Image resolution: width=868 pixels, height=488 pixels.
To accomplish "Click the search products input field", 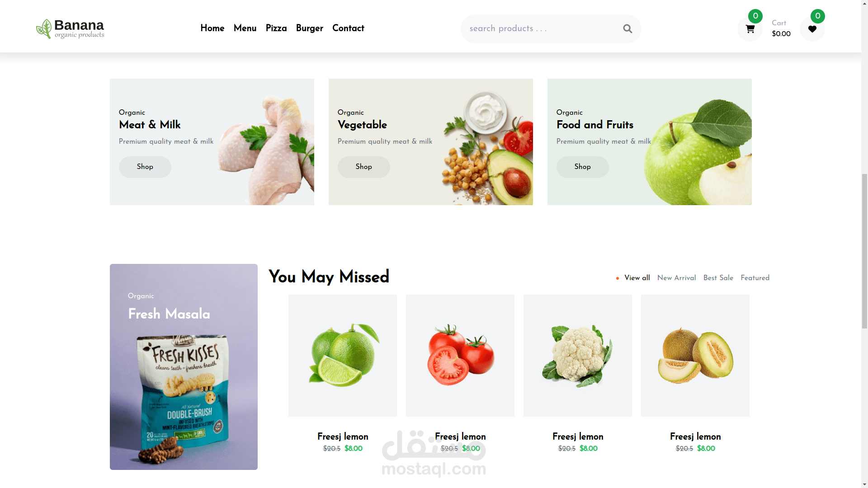I will click(x=540, y=29).
